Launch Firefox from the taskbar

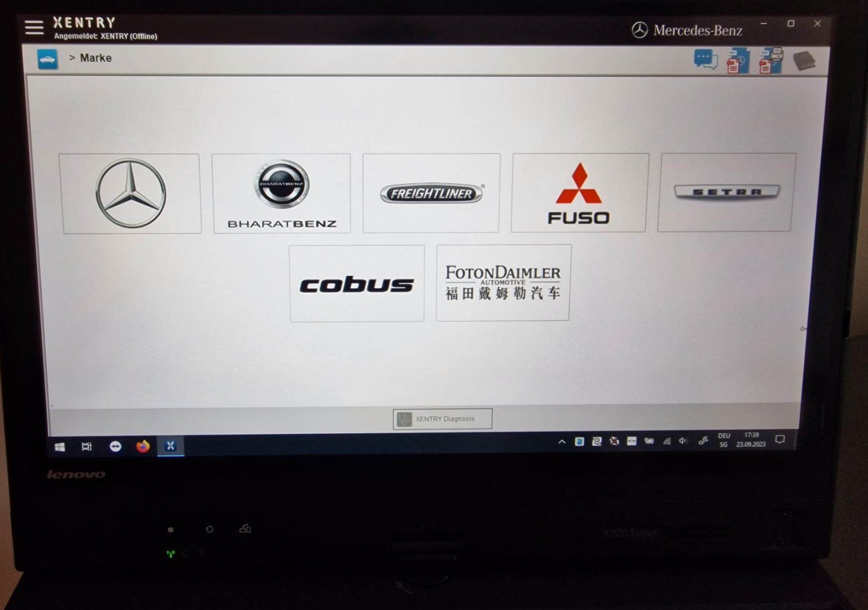click(142, 447)
